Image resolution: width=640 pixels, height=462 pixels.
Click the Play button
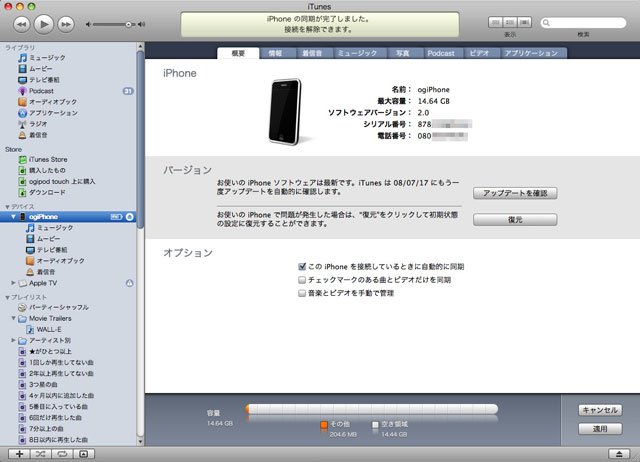(x=44, y=24)
